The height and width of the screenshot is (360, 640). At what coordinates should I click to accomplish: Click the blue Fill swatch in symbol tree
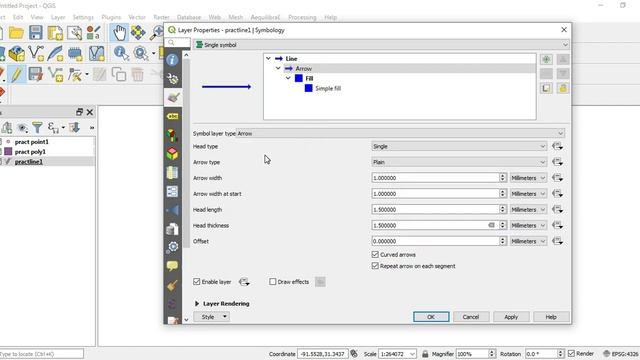pyautogui.click(x=299, y=78)
